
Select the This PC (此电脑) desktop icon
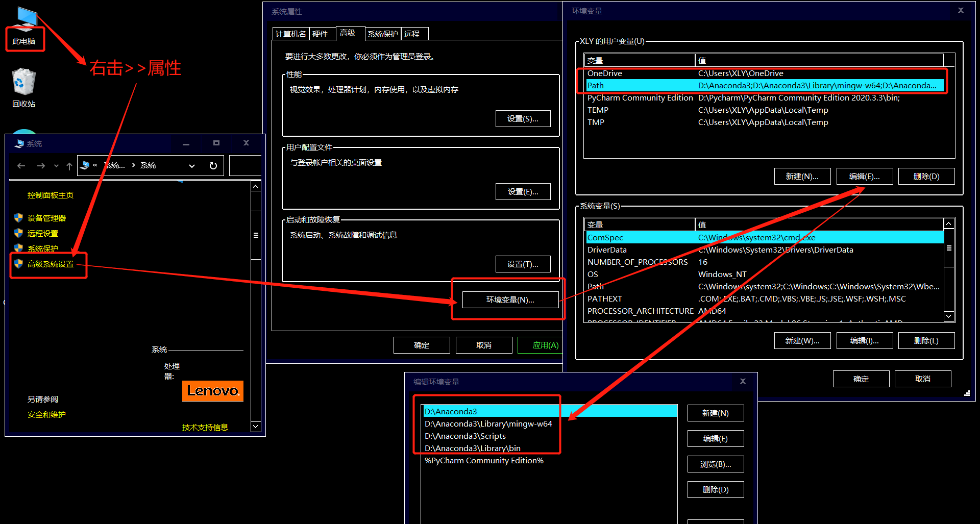[24, 27]
